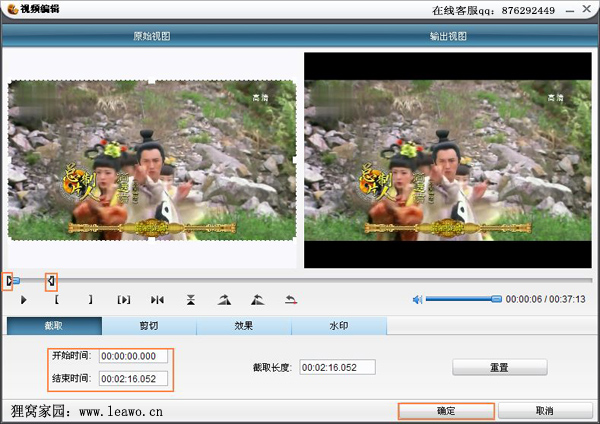Click the horizontal flip icon

(157, 300)
